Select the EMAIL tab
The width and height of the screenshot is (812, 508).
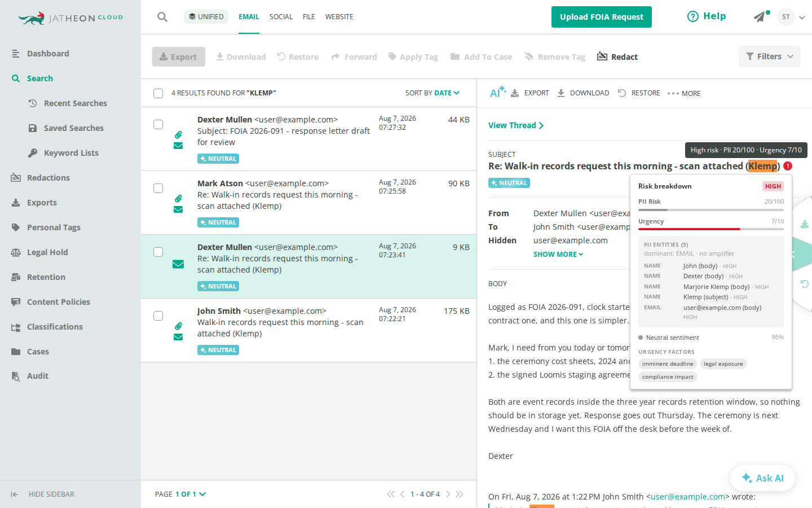coord(249,17)
